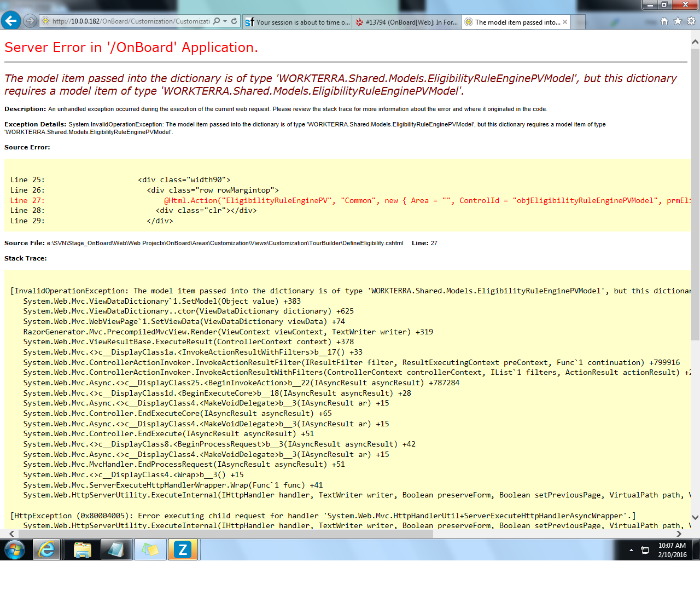Switch to the '#13794 (OnBoard[Web]' tab

pyautogui.click(x=406, y=22)
